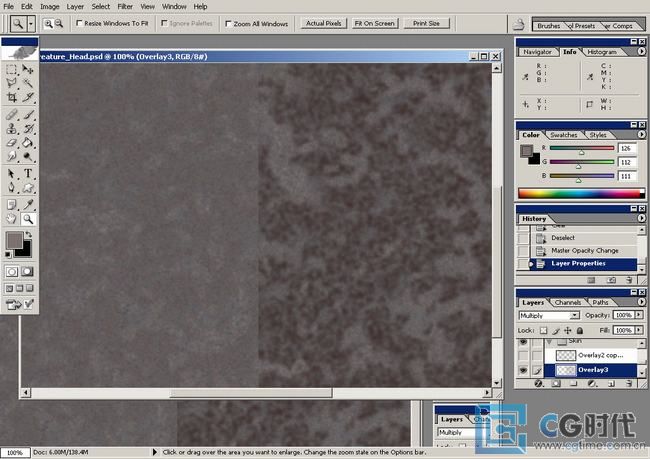Switch to the Channels tab
This screenshot has height=459, width=650.
point(568,302)
